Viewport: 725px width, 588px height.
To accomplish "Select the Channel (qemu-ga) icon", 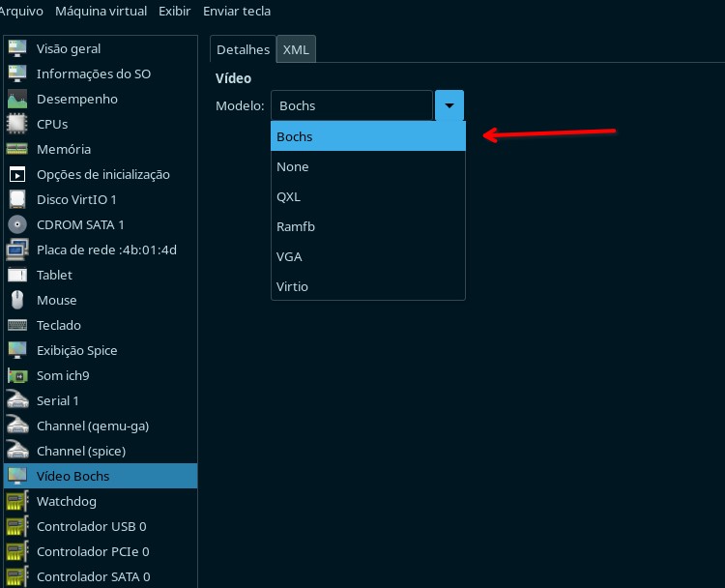I will click(x=17, y=425).
